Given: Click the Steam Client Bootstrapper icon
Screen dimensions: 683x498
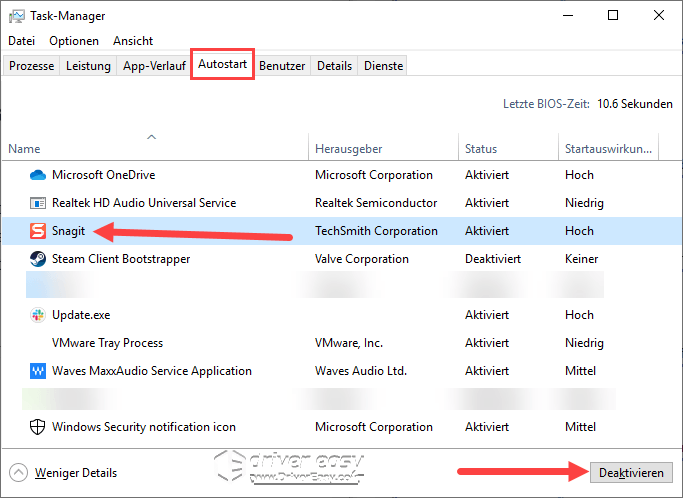Looking at the screenshot, I should tap(37, 259).
